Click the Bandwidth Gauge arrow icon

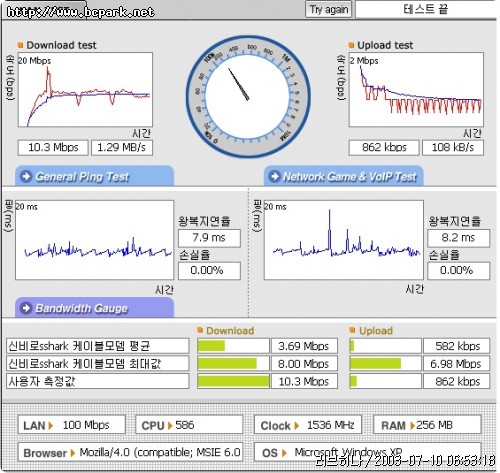26,308
